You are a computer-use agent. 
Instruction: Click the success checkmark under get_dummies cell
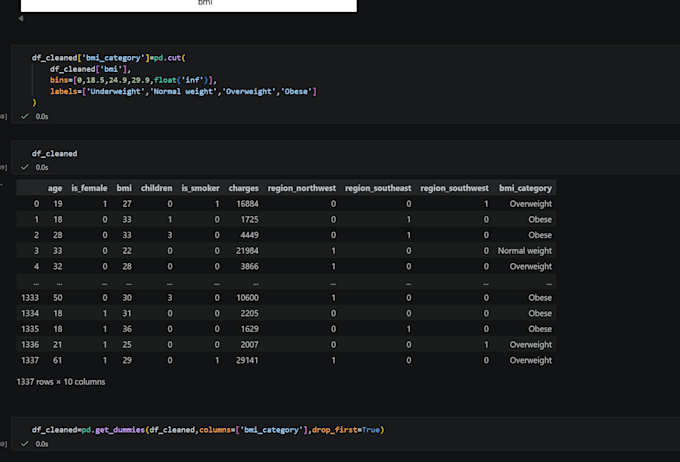click(25, 443)
